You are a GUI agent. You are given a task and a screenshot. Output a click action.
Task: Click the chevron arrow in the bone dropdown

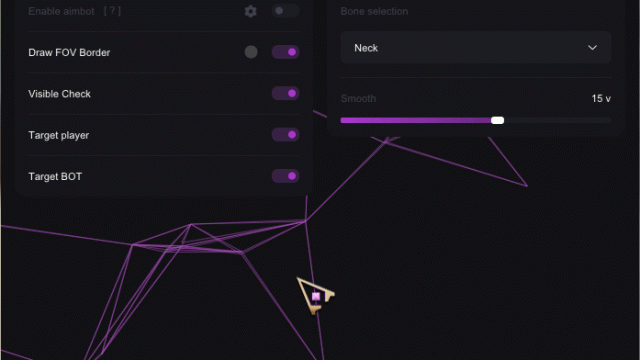coord(592,48)
